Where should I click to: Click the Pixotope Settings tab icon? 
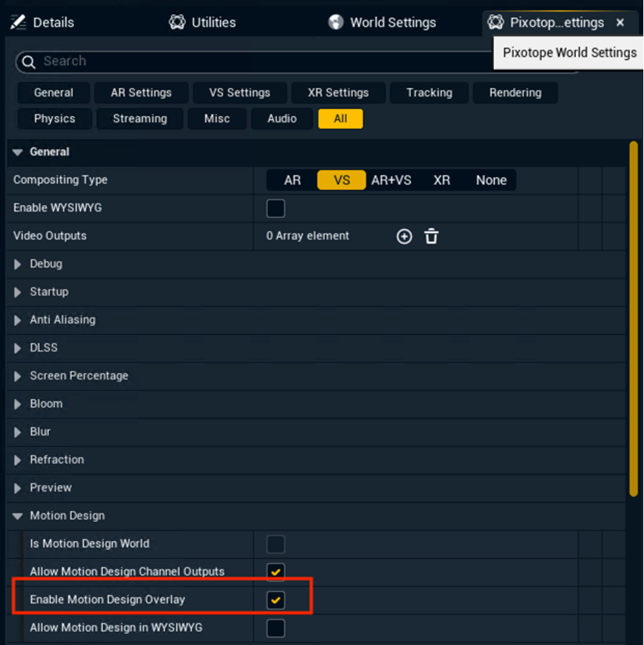(x=496, y=22)
